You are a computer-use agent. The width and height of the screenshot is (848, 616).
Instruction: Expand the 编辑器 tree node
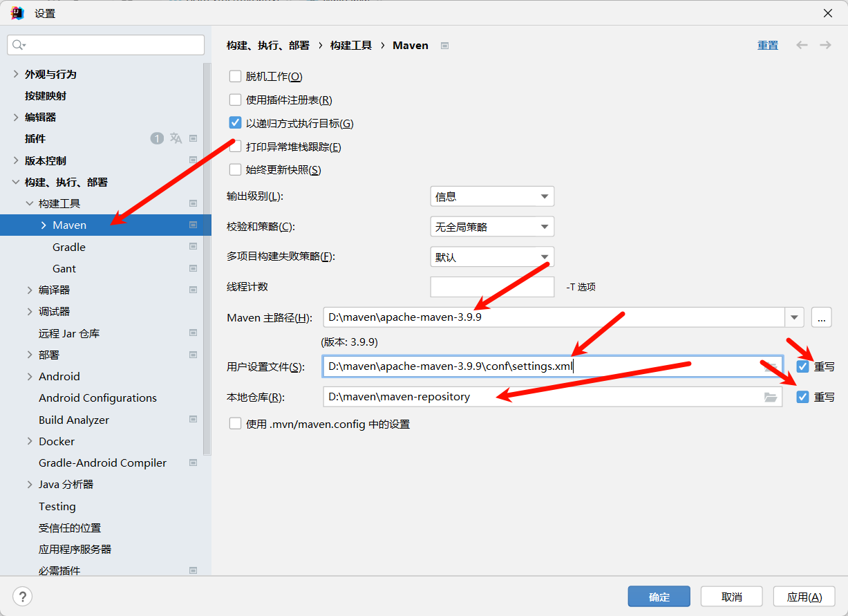(16, 117)
